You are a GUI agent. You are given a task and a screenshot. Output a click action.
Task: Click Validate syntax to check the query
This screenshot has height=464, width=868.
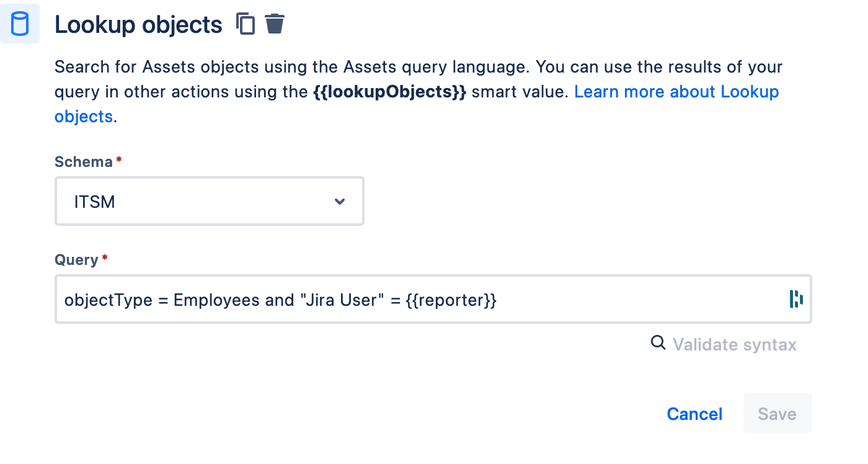[735, 344]
